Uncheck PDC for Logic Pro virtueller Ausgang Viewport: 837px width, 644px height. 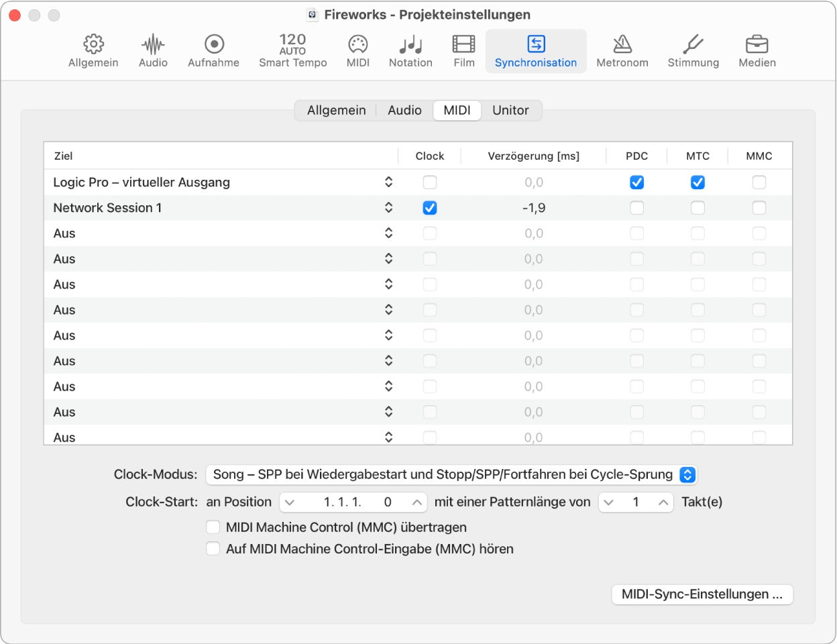click(636, 182)
